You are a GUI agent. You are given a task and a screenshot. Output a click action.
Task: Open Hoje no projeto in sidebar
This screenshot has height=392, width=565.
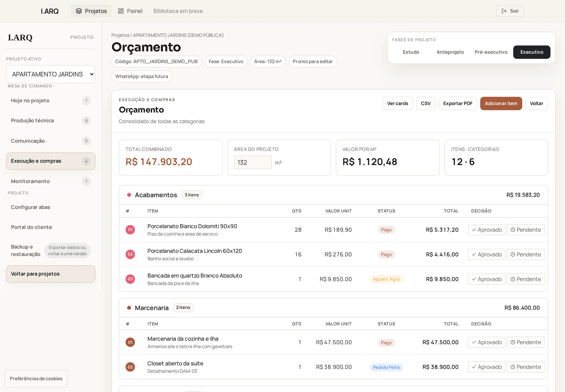[x=51, y=100]
